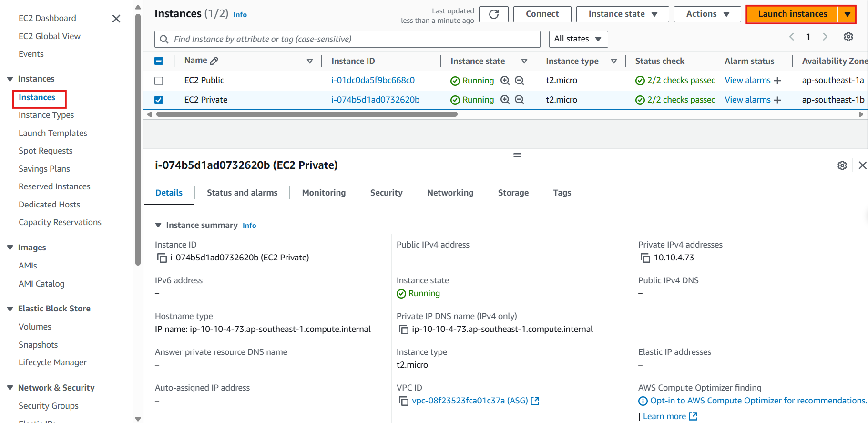Viewport: 868px width, 423px height.
Task: Select the EC2 Public instance checkbox
Action: click(x=159, y=81)
